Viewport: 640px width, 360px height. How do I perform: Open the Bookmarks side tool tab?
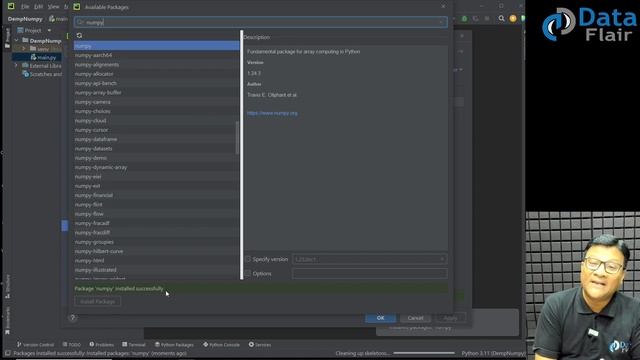point(7,320)
